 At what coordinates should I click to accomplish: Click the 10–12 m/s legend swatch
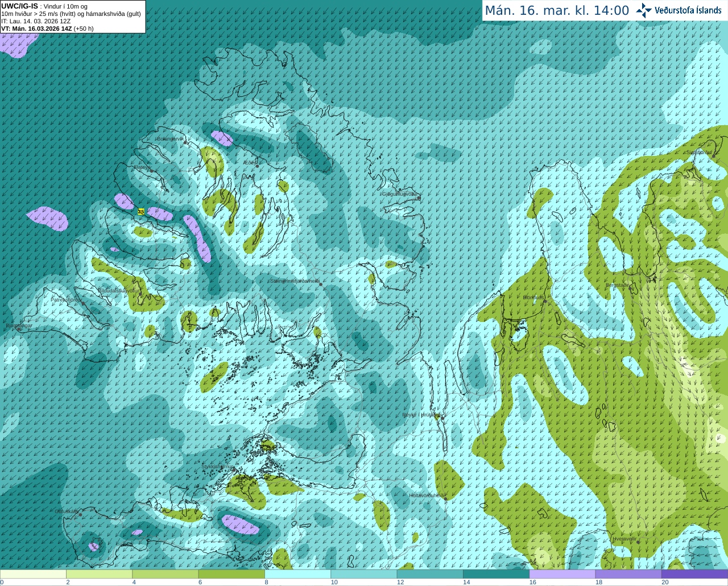363,575
